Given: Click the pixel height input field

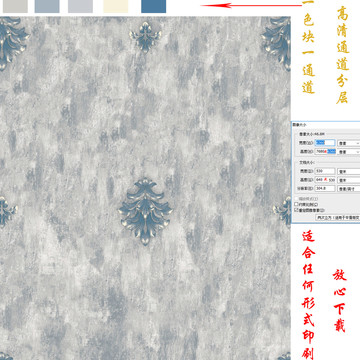Looking at the screenshot, I should tap(325, 151).
